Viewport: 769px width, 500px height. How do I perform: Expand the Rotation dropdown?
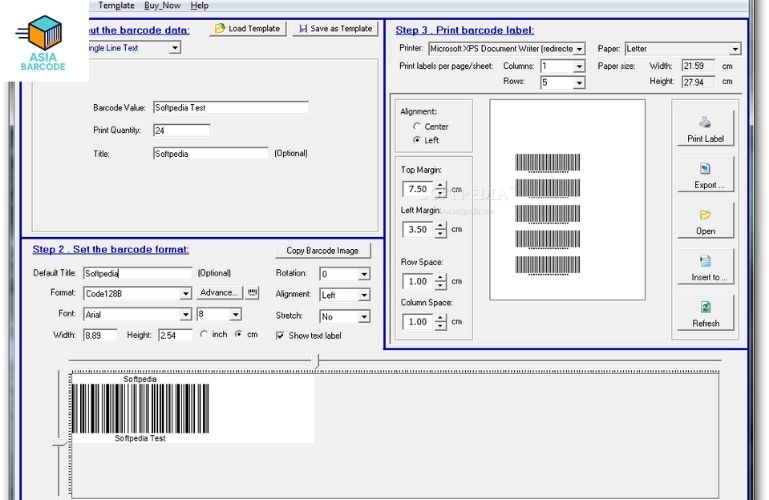pyautogui.click(x=363, y=274)
